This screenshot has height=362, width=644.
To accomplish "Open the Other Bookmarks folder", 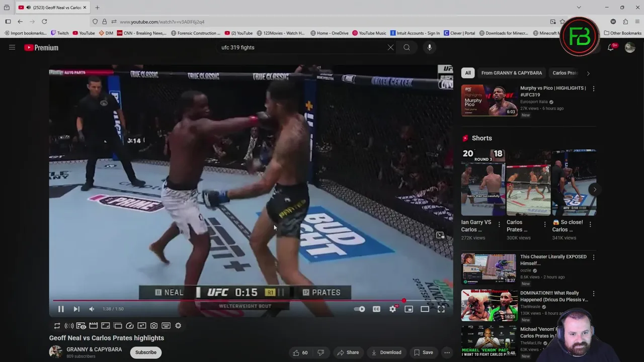I will click(622, 33).
